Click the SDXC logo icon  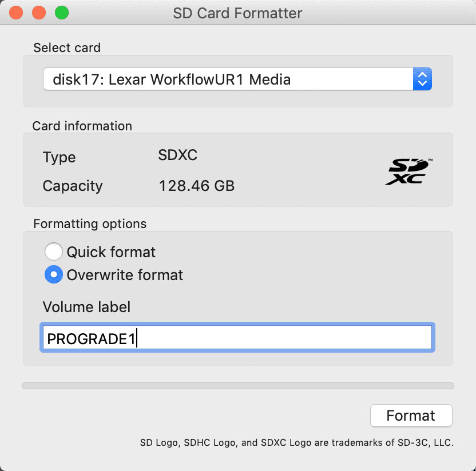point(408,171)
